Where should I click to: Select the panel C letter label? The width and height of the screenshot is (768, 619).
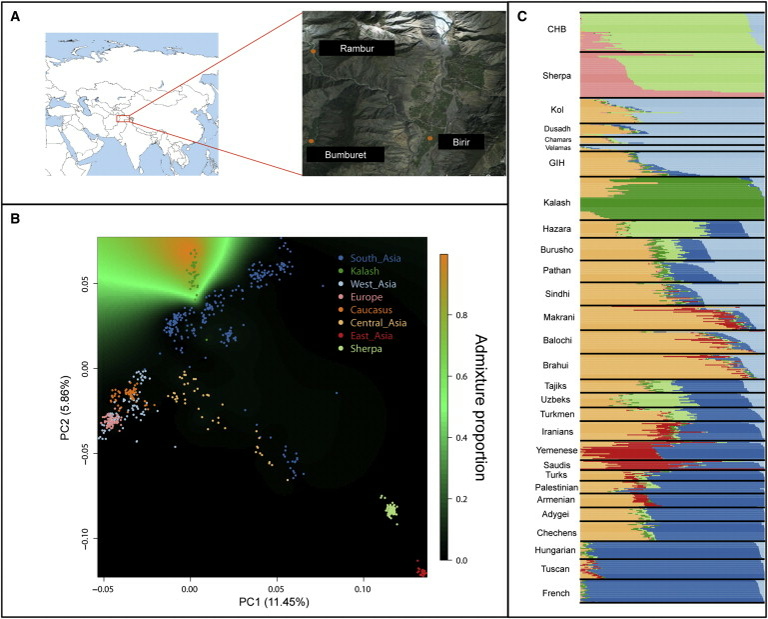517,10
